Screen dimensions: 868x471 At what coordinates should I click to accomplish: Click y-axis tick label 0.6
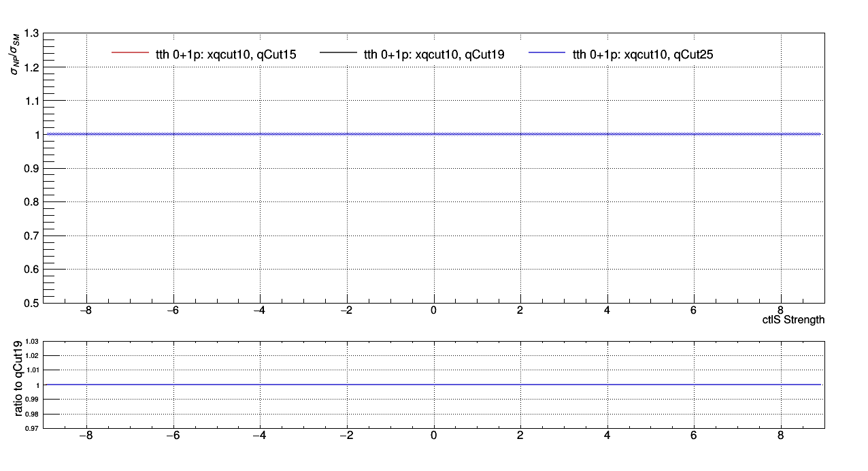[31, 270]
